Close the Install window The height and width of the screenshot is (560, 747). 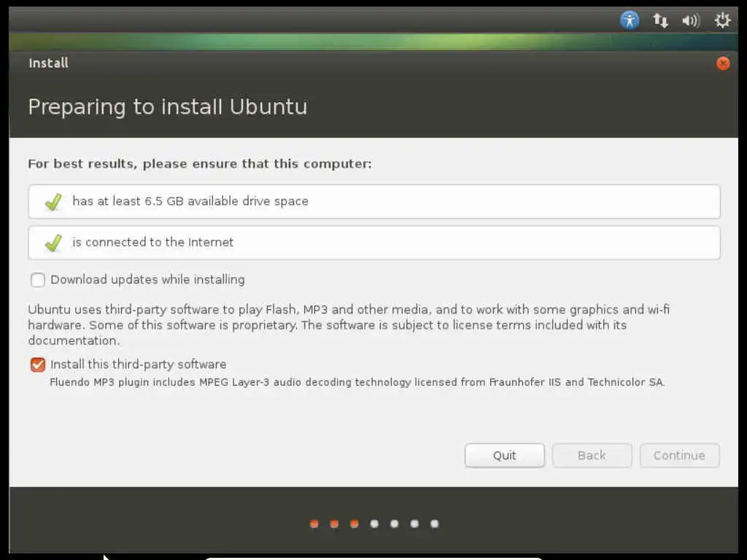coord(723,63)
